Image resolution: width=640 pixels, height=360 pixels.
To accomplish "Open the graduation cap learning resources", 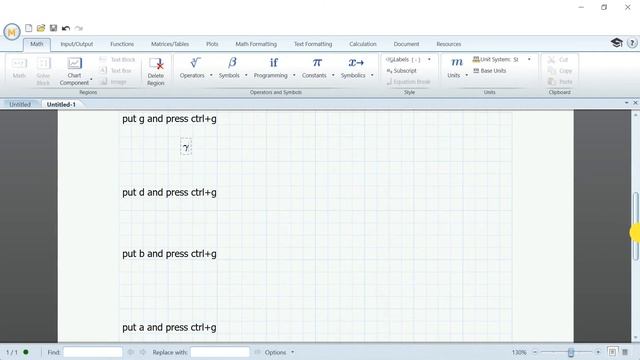I will click(x=616, y=42).
